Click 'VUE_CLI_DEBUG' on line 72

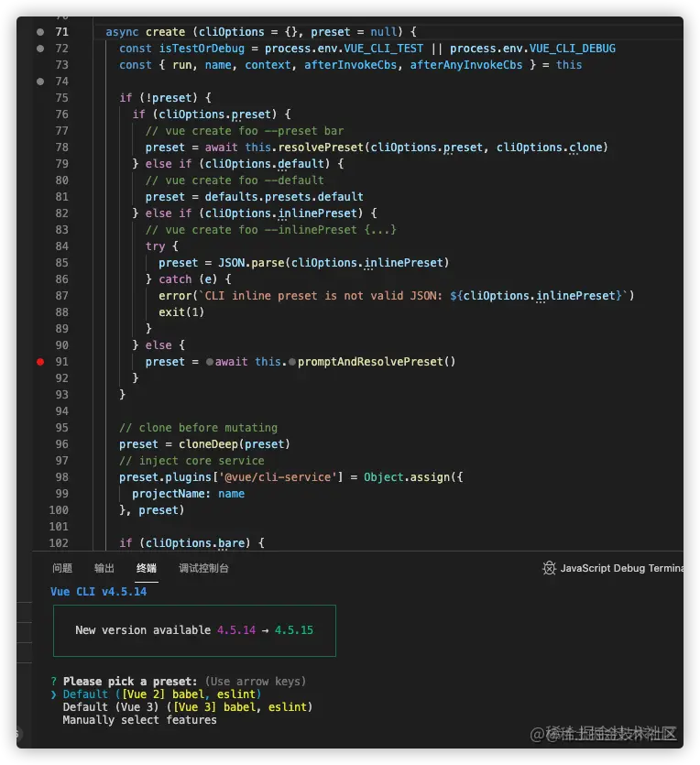pyautogui.click(x=573, y=49)
